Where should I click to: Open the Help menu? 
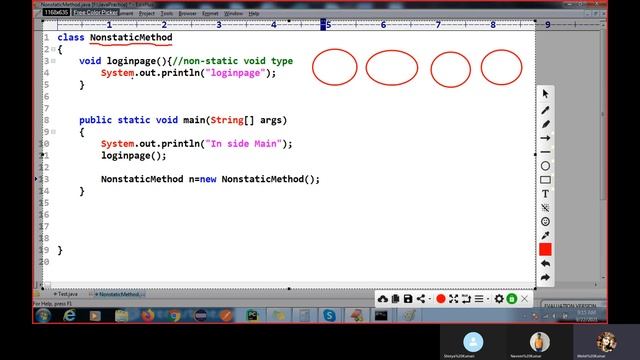click(254, 13)
